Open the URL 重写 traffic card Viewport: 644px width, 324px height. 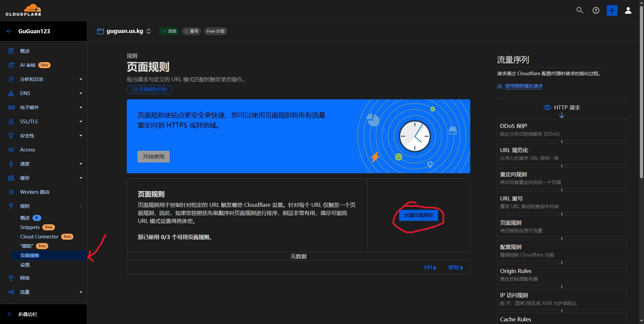tap(561, 202)
